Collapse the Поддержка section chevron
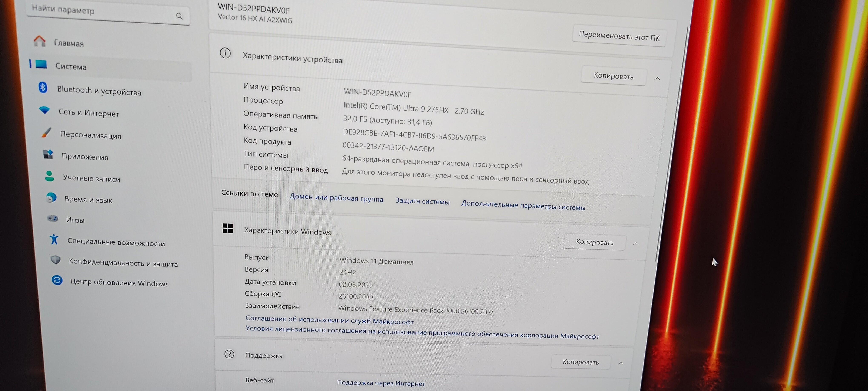 click(x=620, y=363)
